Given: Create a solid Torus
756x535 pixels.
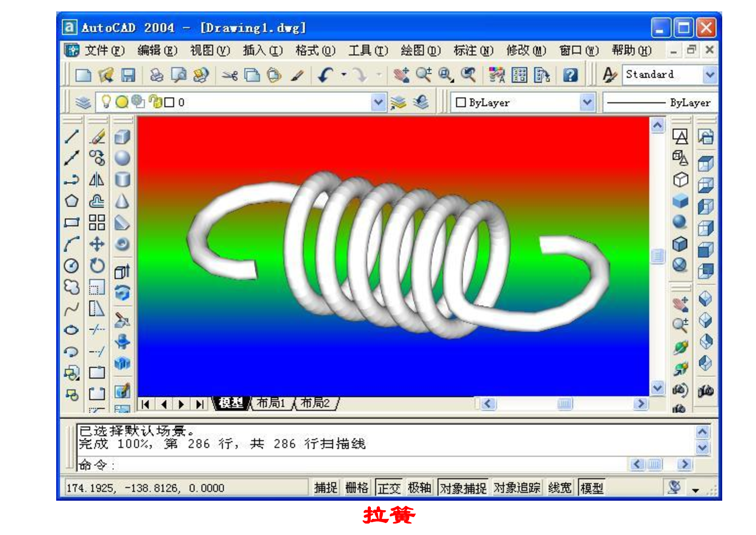Looking at the screenshot, I should (x=122, y=244).
